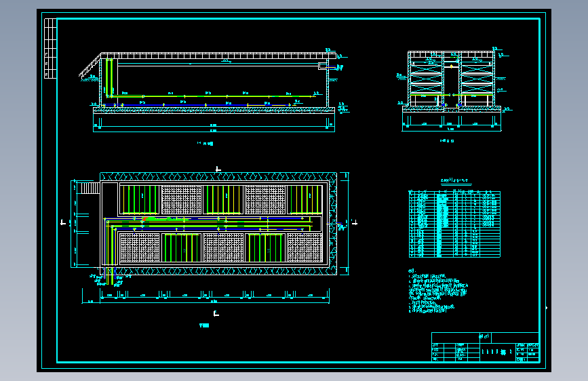Image resolution: width=588 pixels, height=381 pixels.
Task: Click the materials schedule table
Action: pos(454,224)
